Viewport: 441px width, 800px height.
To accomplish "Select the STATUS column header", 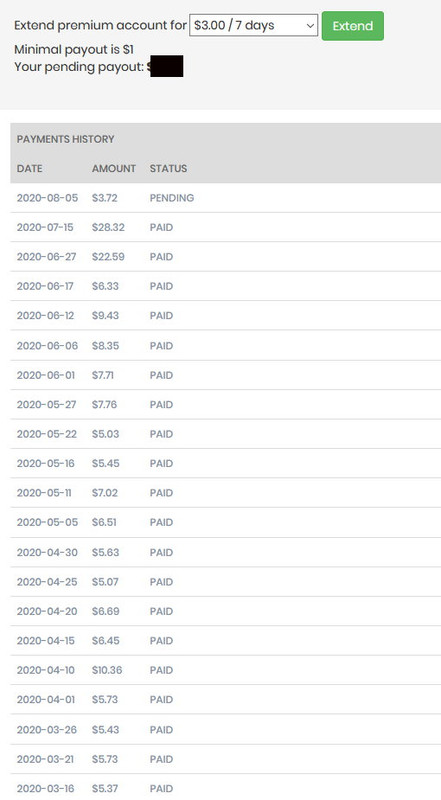I will click(168, 168).
